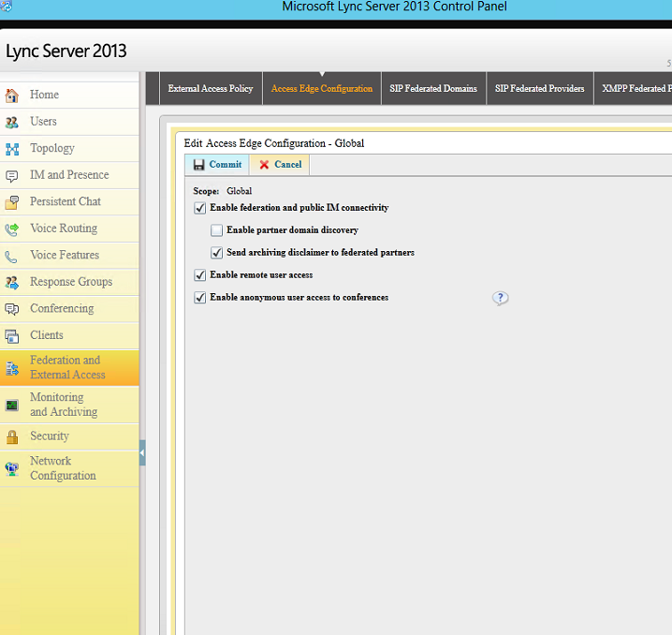Enable partner domain discovery checkbox
672x635 pixels.
(217, 230)
